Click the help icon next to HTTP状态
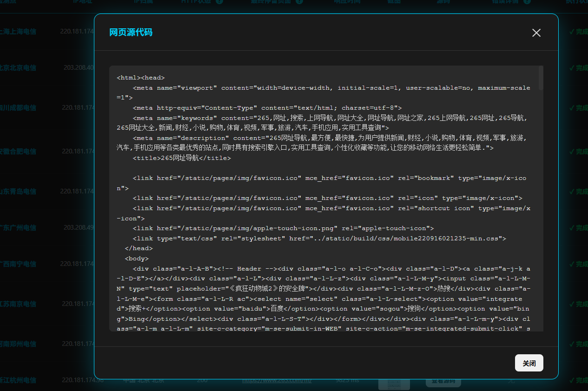Image resolution: width=588 pixels, height=391 pixels. pos(219,1)
